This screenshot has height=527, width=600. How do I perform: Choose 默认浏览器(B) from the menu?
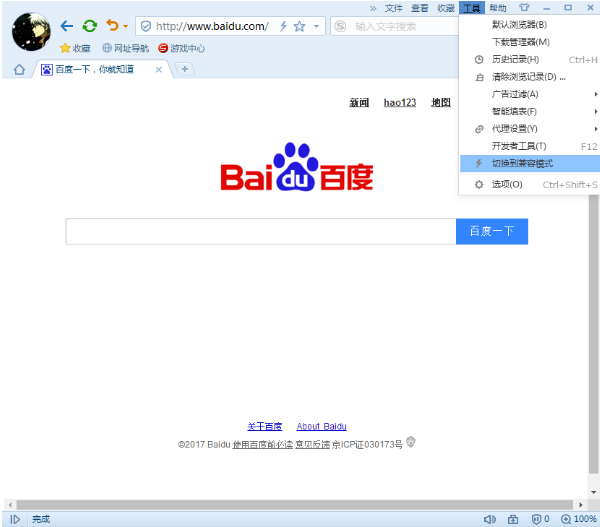click(x=529, y=24)
